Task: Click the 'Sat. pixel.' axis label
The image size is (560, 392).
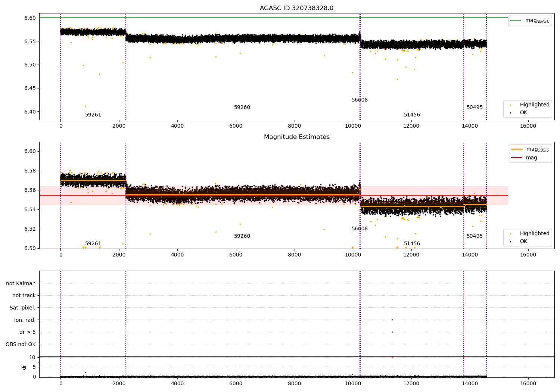Action: point(23,308)
